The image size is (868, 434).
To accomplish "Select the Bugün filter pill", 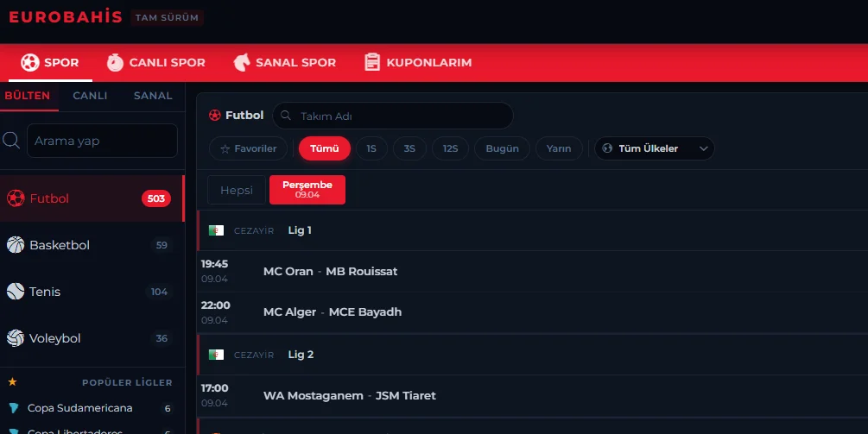I will pyautogui.click(x=502, y=148).
